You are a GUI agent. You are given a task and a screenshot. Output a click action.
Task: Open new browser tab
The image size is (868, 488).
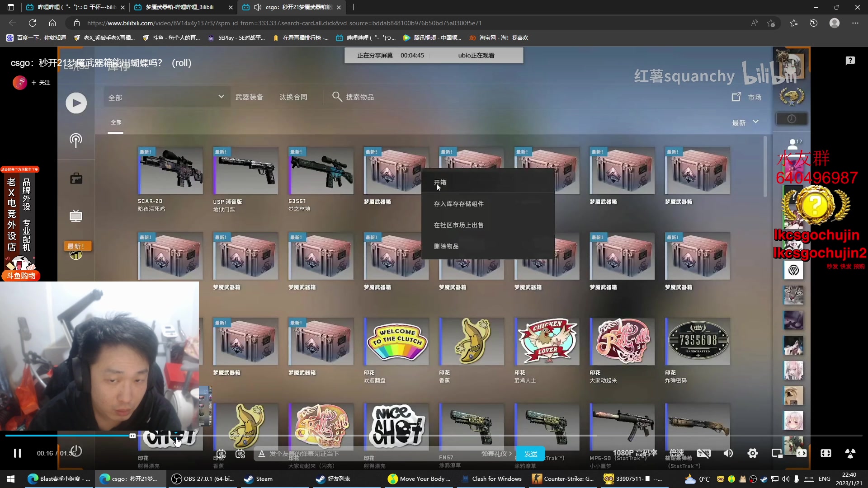pyautogui.click(x=354, y=7)
